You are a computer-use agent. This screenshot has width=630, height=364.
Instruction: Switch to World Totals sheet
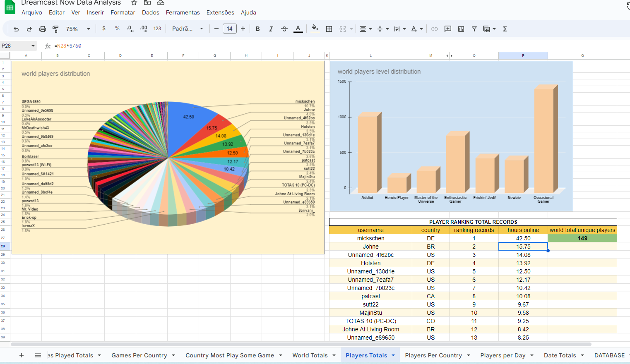tap(310, 355)
